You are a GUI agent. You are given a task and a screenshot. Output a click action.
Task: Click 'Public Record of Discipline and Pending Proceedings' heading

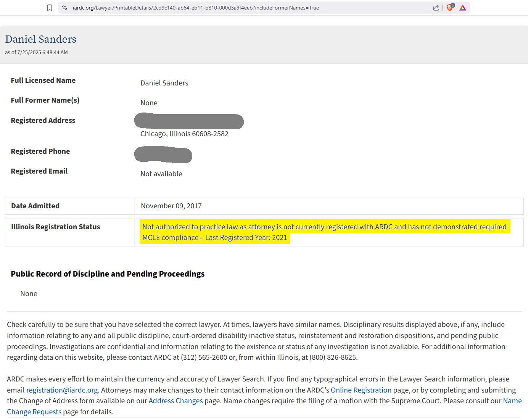tap(108, 274)
